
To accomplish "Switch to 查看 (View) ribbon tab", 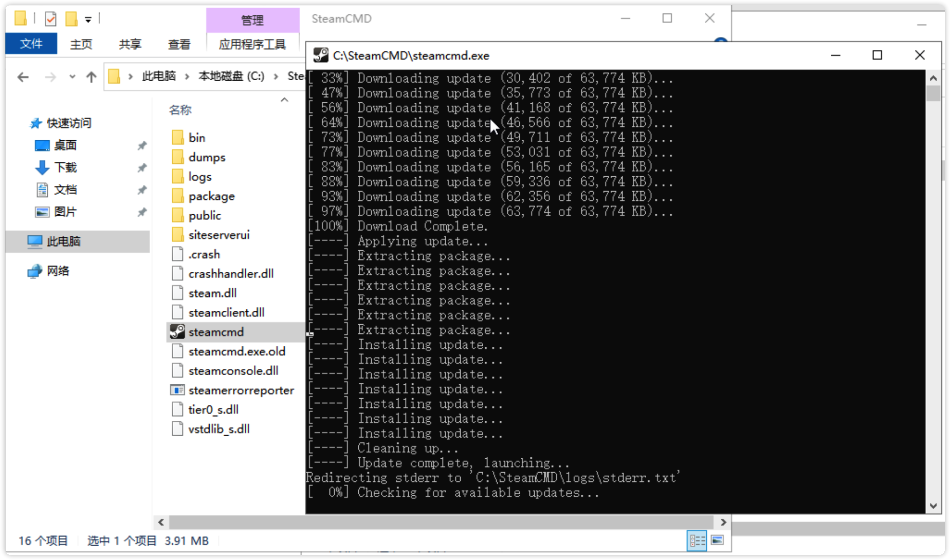I will (179, 44).
